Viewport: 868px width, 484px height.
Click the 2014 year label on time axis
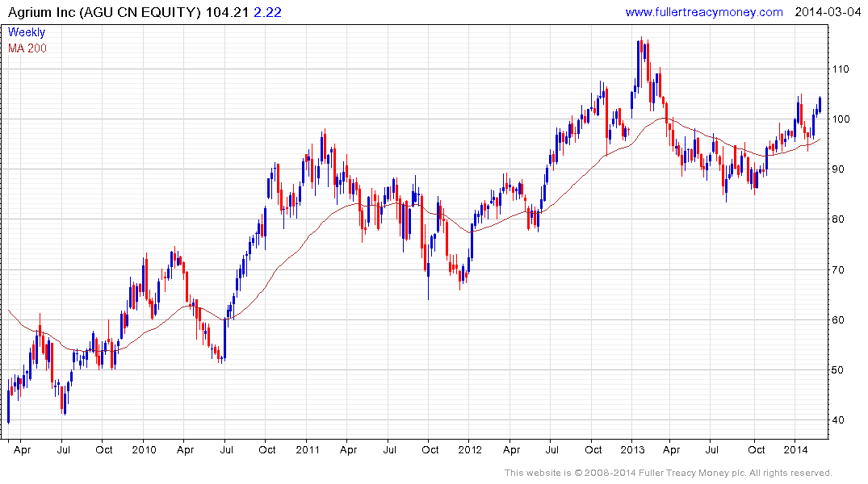795,449
